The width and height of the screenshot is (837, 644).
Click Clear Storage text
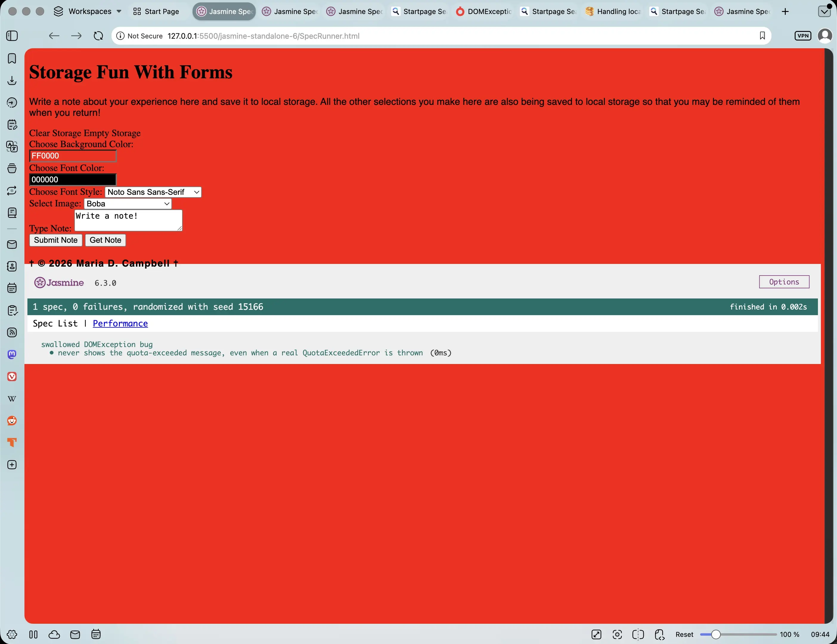click(x=55, y=133)
